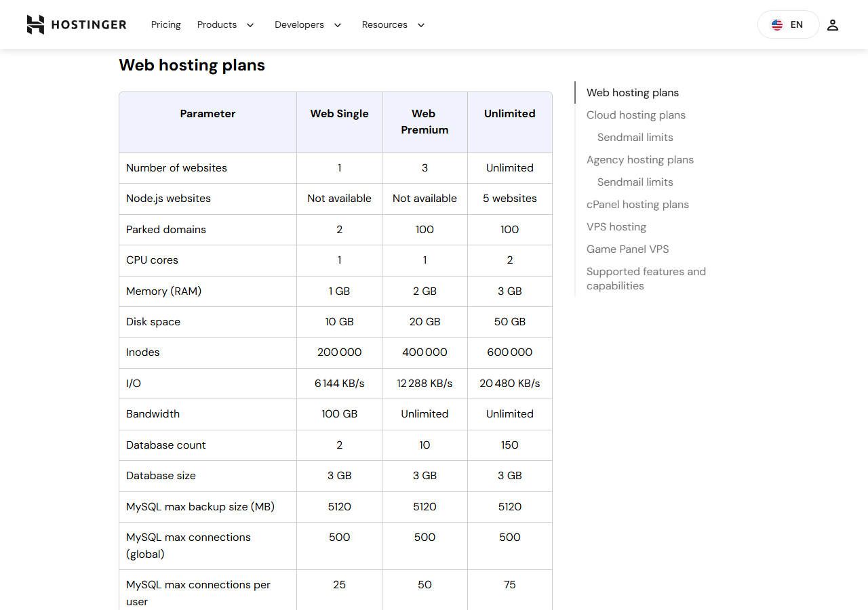Viewport: 868px width, 610px height.
Task: Click the Number of websites row label
Action: (x=176, y=168)
